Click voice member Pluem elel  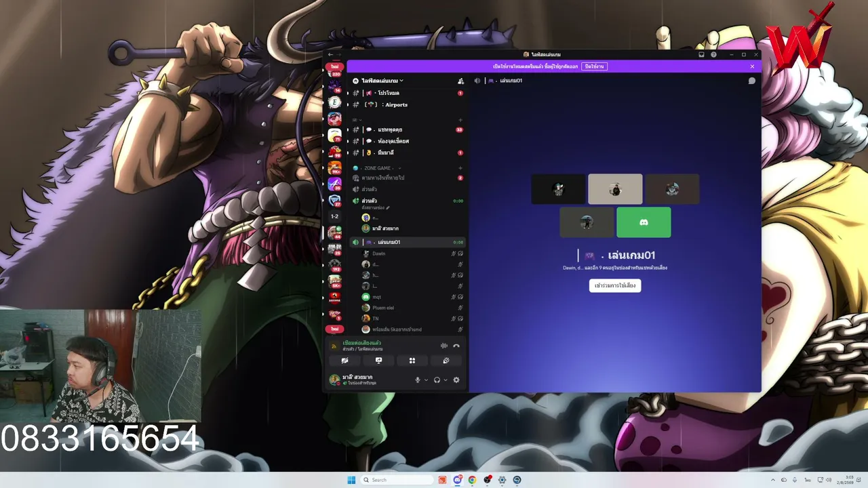pyautogui.click(x=412, y=308)
